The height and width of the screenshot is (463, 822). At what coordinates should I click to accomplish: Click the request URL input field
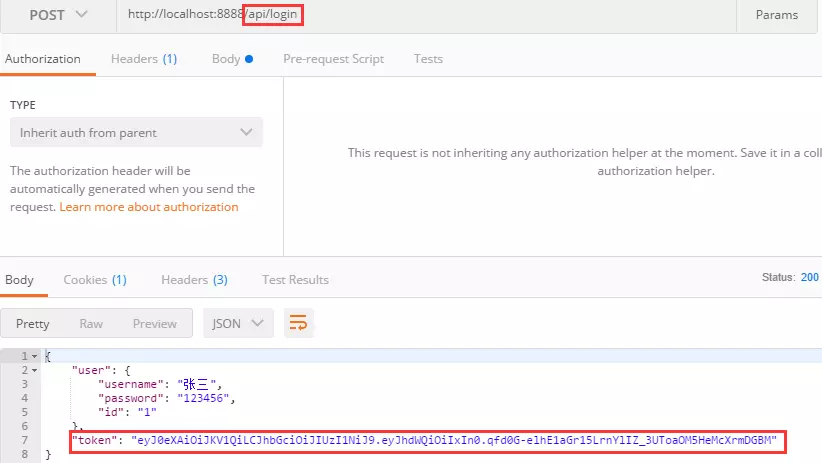click(426, 15)
